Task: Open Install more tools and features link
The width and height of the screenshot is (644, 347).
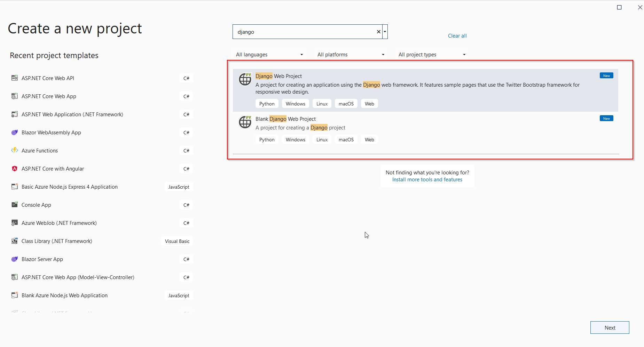Action: point(427,180)
